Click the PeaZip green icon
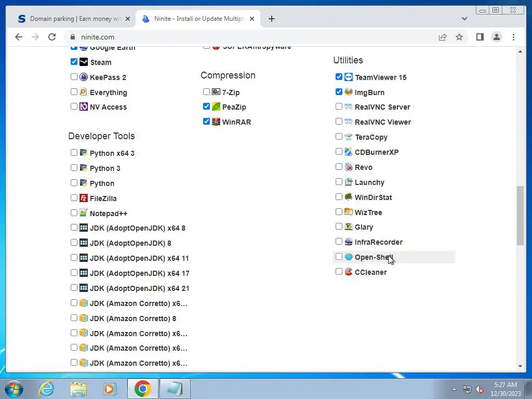Image resolution: width=532 pixels, height=399 pixels. tap(216, 107)
